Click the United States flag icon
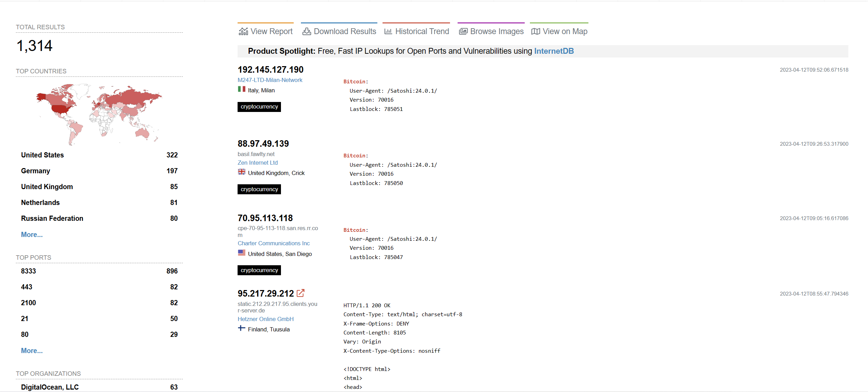The height and width of the screenshot is (392, 868). [241, 253]
